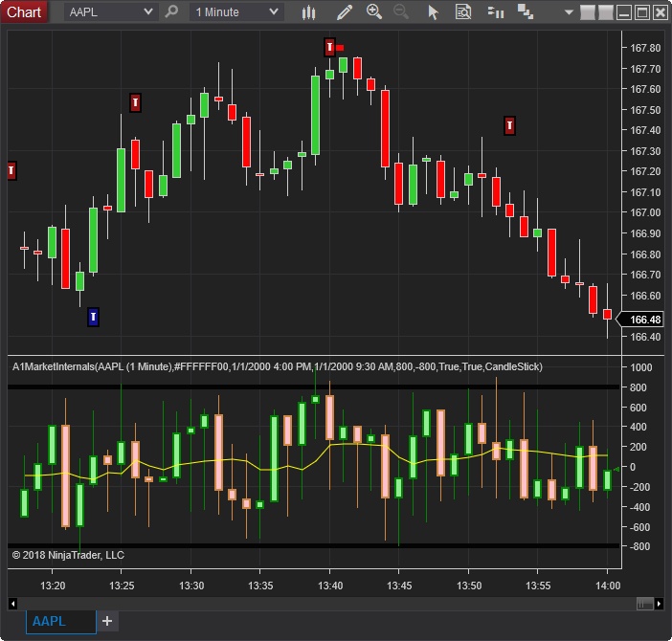
Task: Click the A1MarketInternals indicator label
Action: (278, 366)
